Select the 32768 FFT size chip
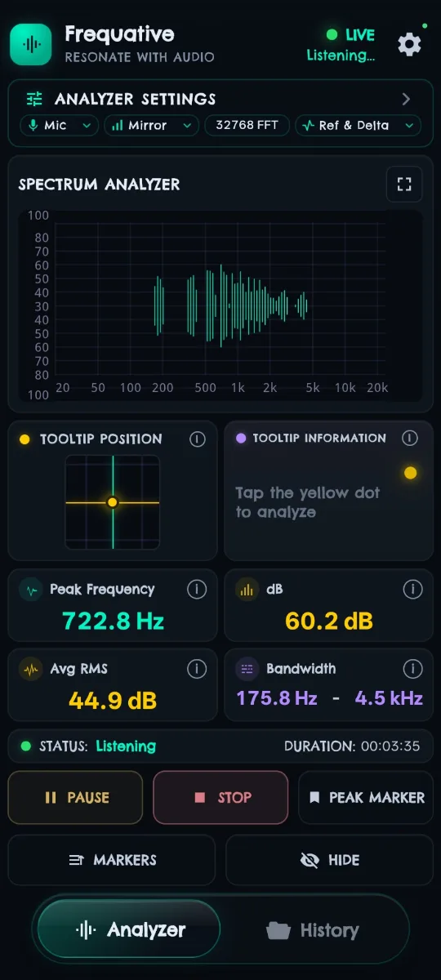Image resolution: width=441 pixels, height=980 pixels. click(x=247, y=125)
